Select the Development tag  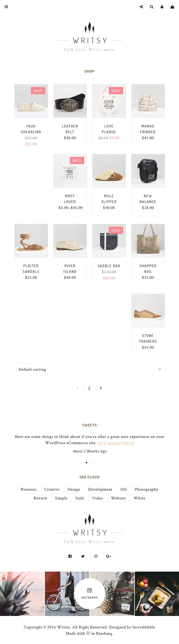point(100,489)
